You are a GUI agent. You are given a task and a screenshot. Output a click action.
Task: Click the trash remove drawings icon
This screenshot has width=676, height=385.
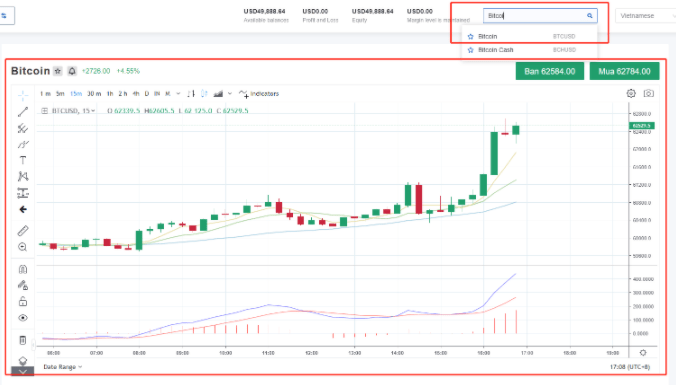(x=23, y=340)
